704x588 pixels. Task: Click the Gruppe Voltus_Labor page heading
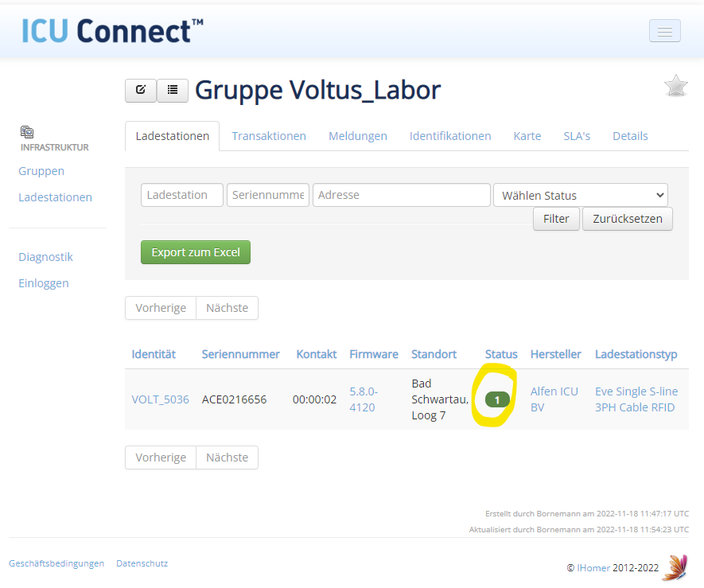tap(318, 90)
